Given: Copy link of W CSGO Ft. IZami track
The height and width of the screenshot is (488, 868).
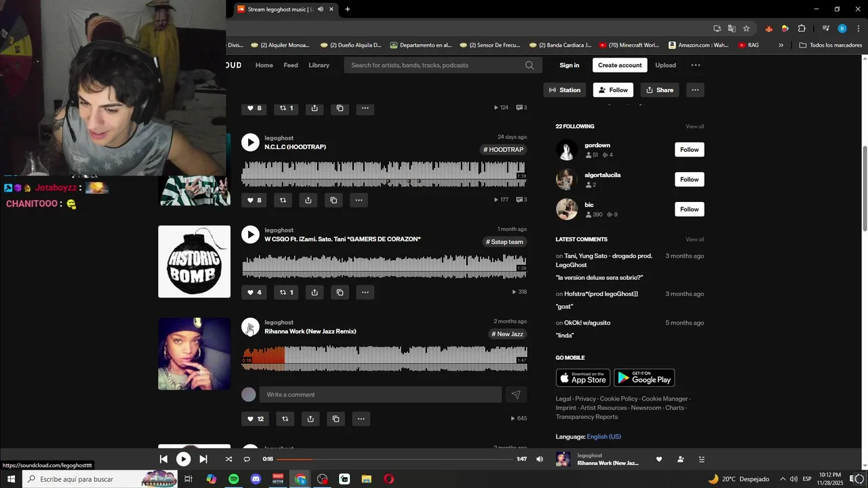Looking at the screenshot, I should tap(340, 292).
